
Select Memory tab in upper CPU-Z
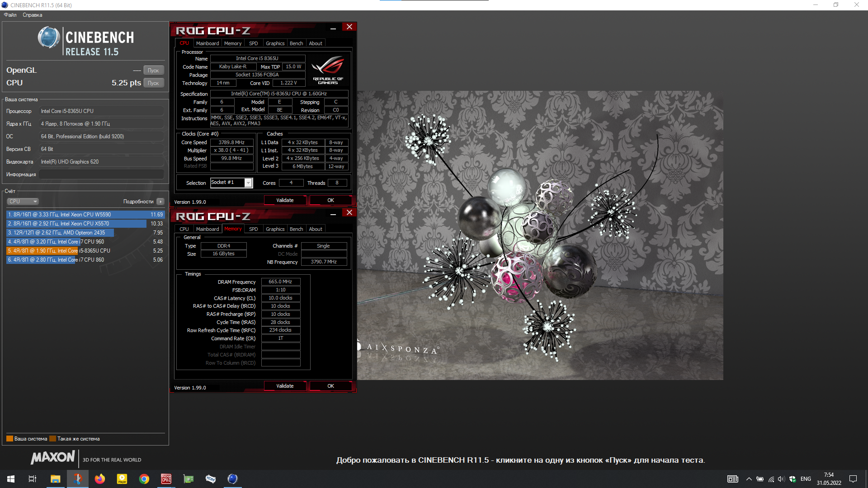(233, 43)
